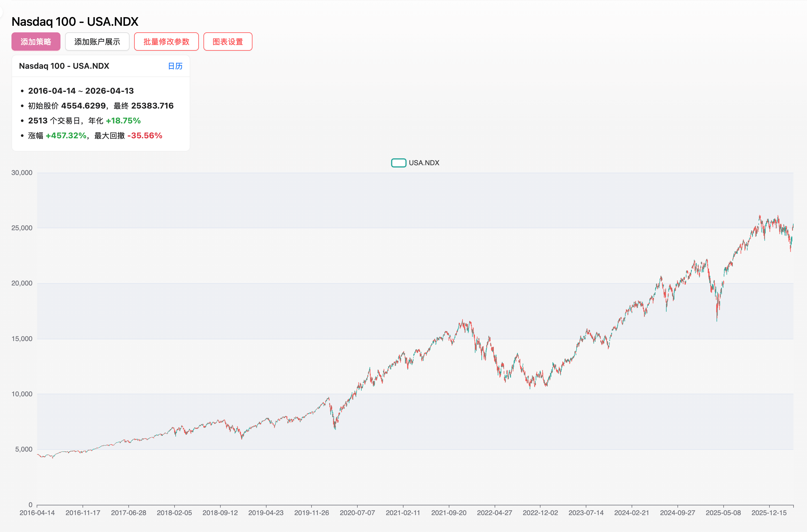Click the large Nasdaq 100 - USA.NDX page heading
The image size is (807, 532).
75,22
